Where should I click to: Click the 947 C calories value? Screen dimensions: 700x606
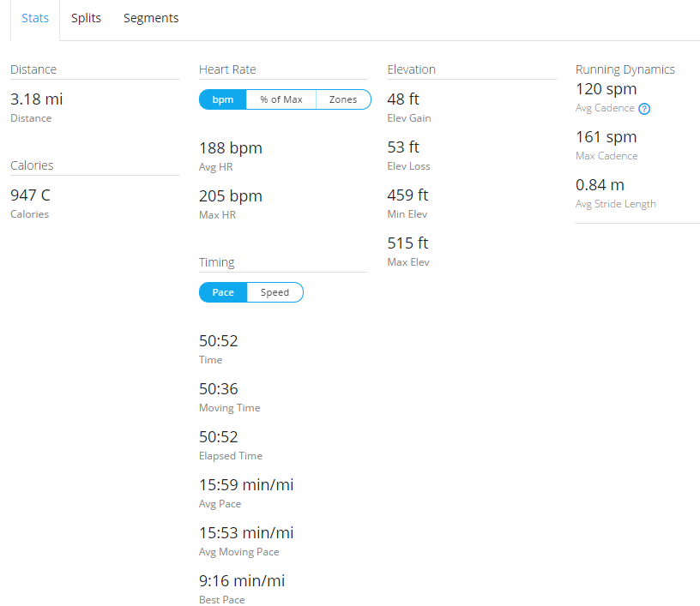pos(31,195)
